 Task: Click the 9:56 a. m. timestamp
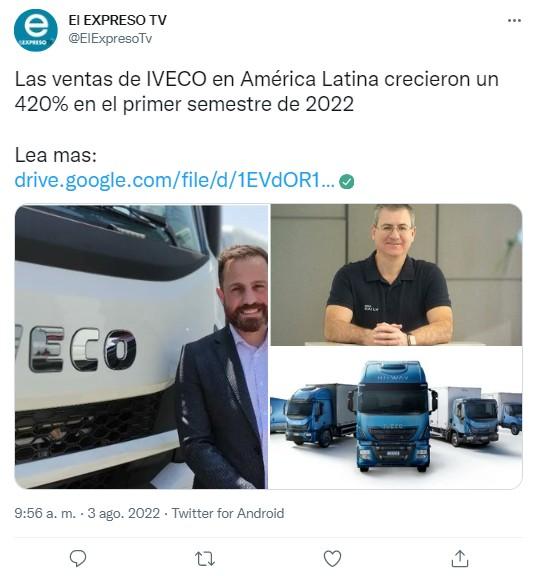pos(45,513)
